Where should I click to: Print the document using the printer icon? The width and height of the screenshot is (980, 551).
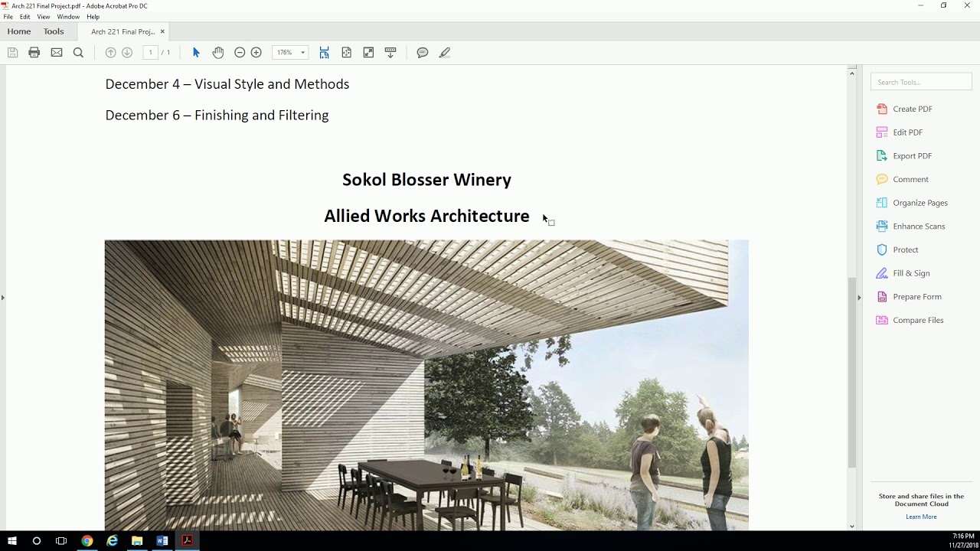(x=34, y=53)
